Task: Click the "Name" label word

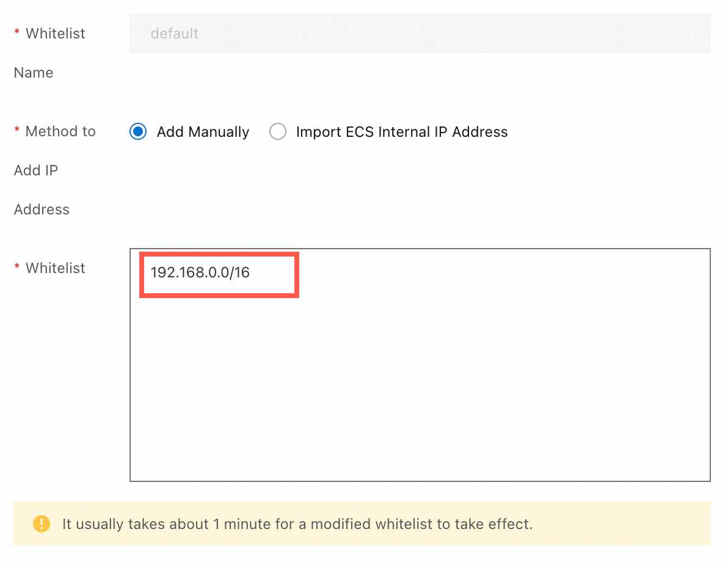Action: tap(34, 73)
